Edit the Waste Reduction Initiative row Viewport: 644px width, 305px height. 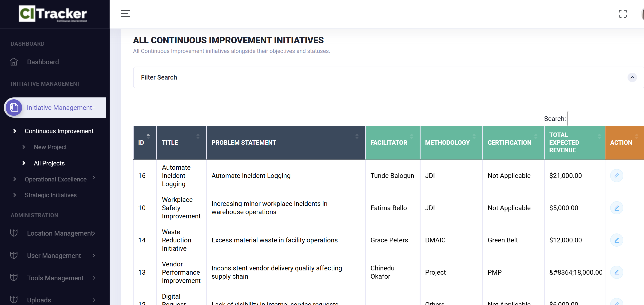click(x=616, y=240)
